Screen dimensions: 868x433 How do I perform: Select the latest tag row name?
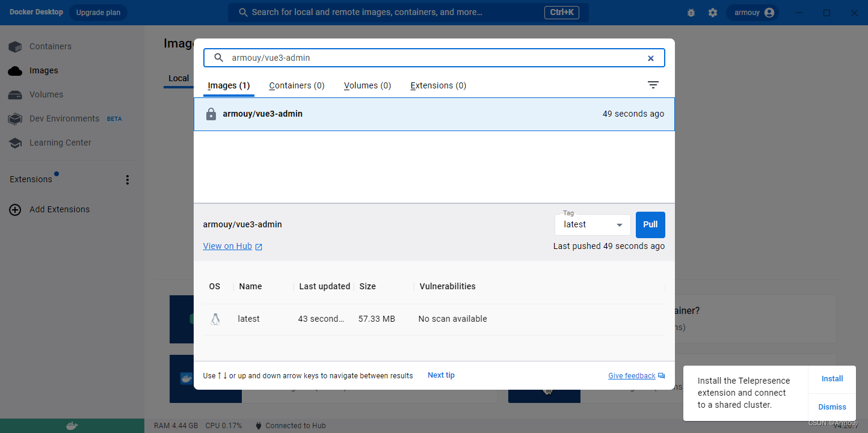(248, 319)
